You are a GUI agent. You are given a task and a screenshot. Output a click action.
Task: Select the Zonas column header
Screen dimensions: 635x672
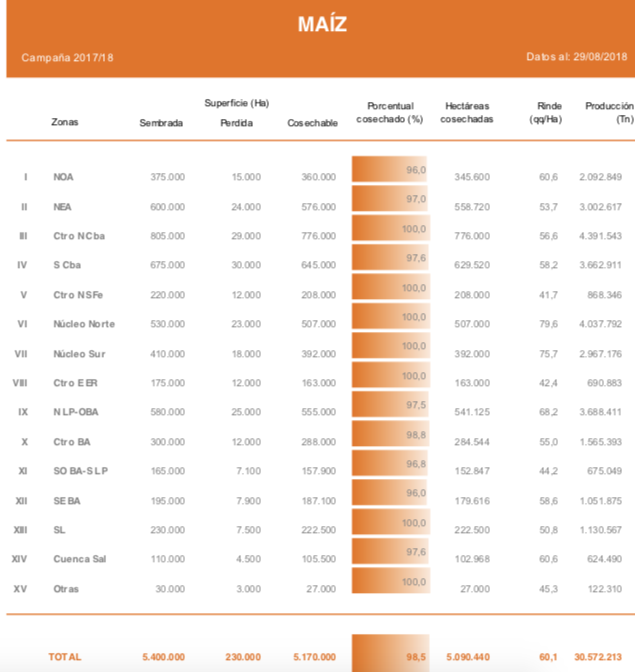[x=65, y=123]
